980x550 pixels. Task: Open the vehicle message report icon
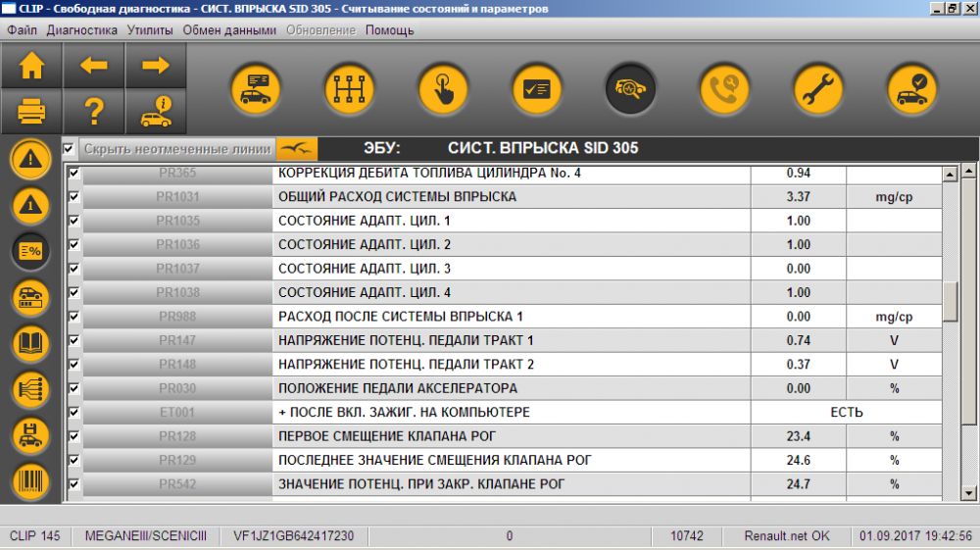[x=256, y=89]
